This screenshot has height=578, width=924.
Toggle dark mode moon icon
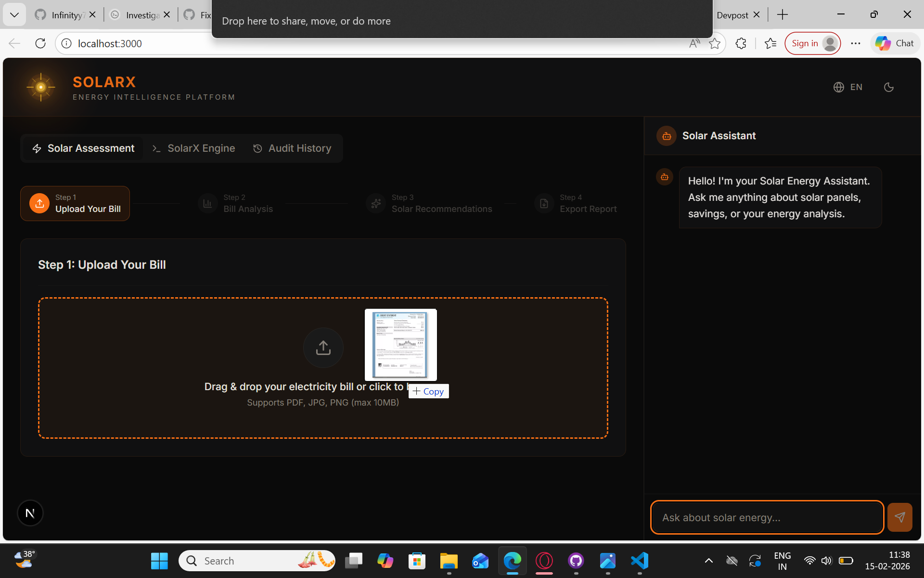pos(888,87)
